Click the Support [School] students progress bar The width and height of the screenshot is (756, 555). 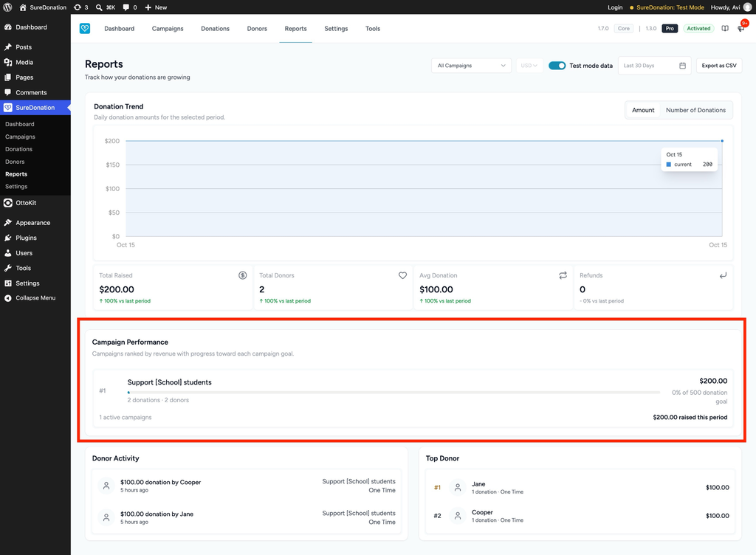[x=394, y=393]
